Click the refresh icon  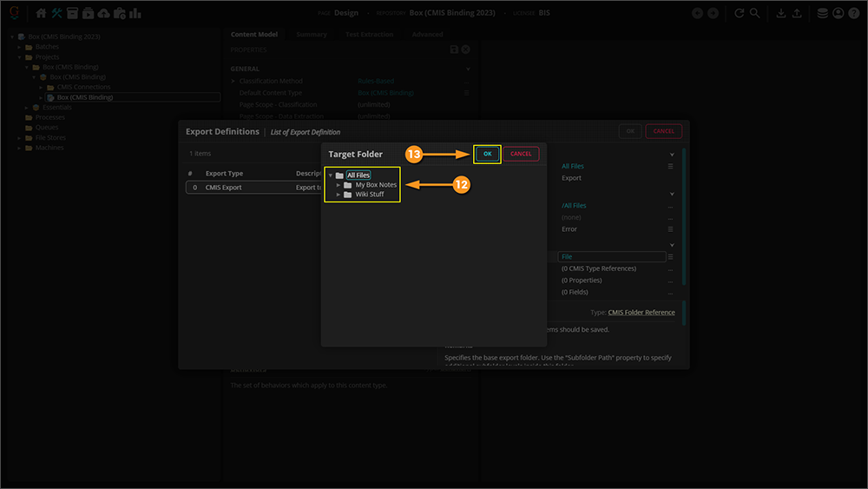coord(739,13)
